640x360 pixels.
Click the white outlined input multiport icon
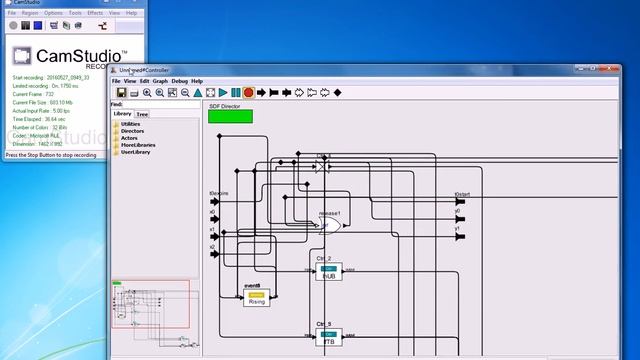[x=299, y=93]
